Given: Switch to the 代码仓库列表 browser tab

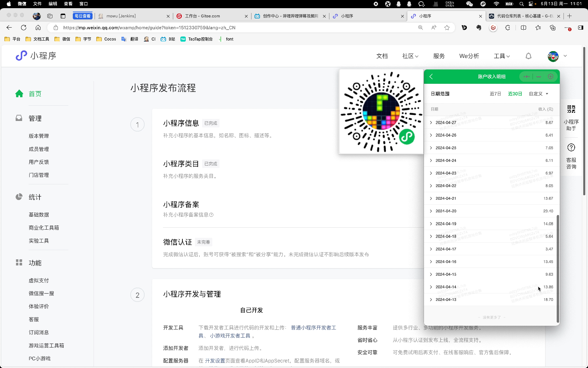Looking at the screenshot, I should tap(524, 16).
